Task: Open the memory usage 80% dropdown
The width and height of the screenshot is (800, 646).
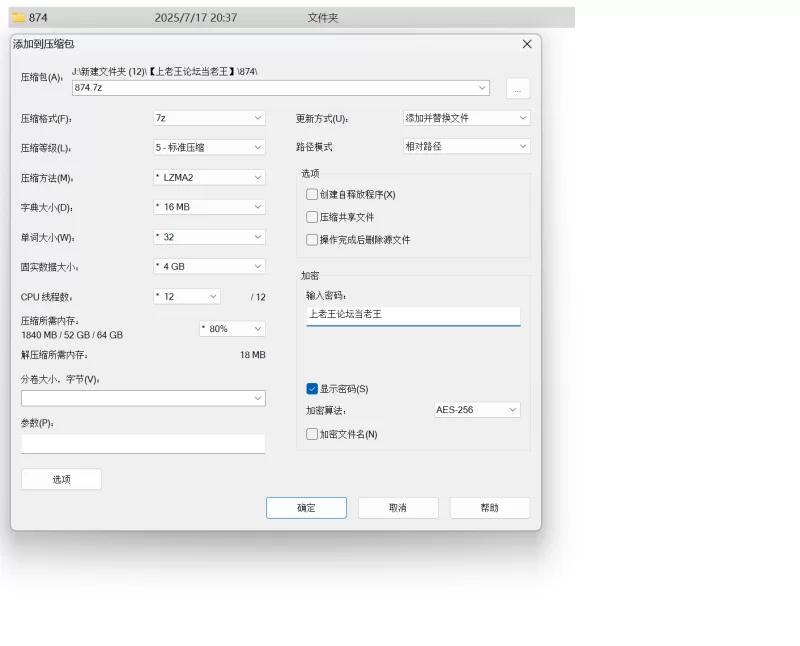Action: pyautogui.click(x=232, y=329)
